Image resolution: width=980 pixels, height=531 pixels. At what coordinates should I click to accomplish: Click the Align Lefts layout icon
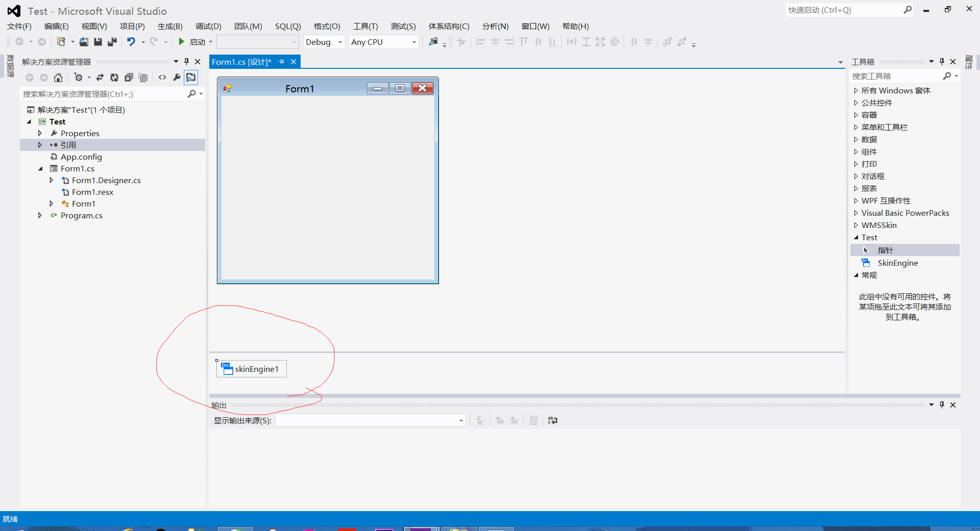tap(480, 42)
